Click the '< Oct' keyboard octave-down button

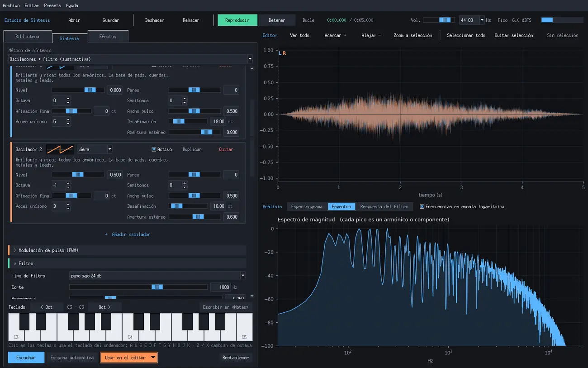tap(47, 307)
